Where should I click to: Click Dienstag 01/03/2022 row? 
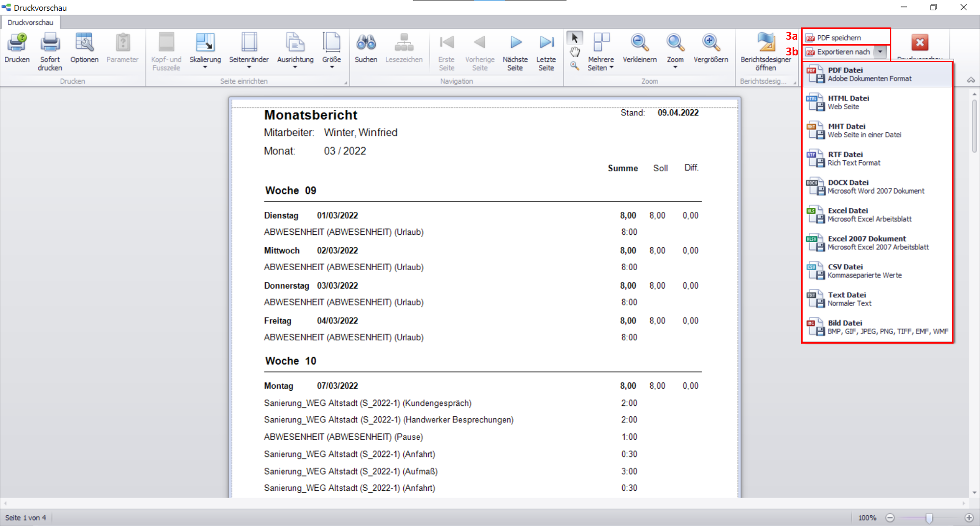point(481,215)
